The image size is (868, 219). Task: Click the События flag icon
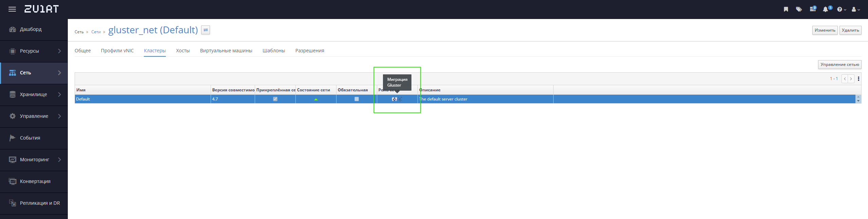click(13, 138)
